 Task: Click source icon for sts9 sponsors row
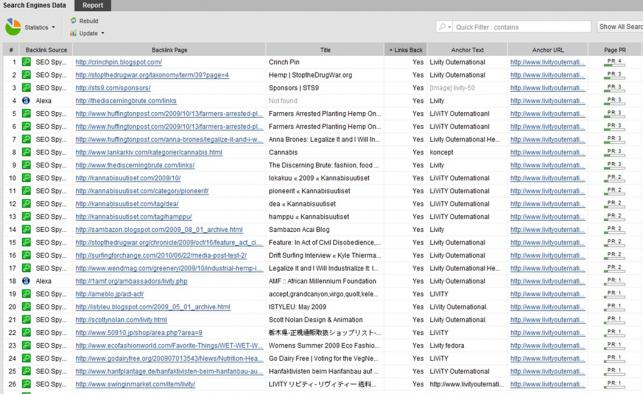(26, 88)
